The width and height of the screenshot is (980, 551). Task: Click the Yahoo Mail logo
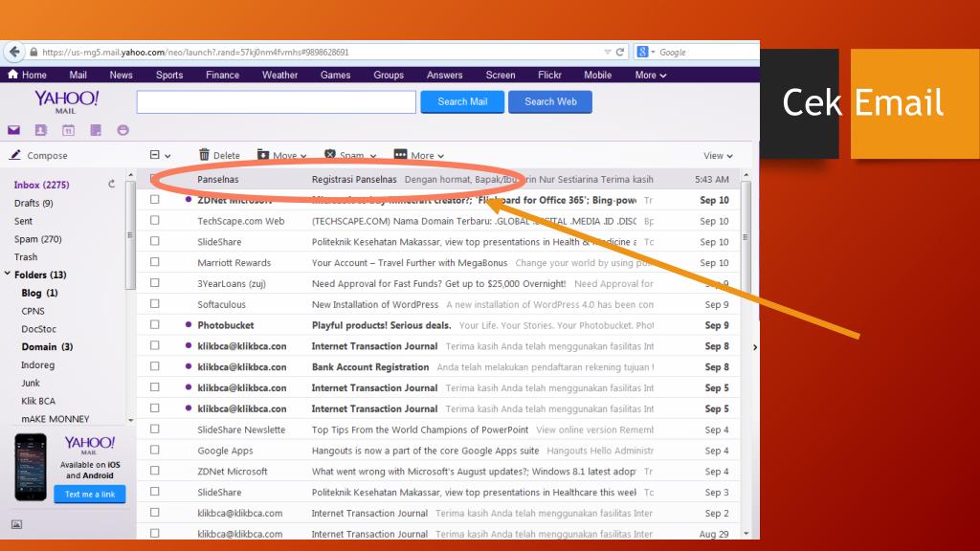click(66, 101)
